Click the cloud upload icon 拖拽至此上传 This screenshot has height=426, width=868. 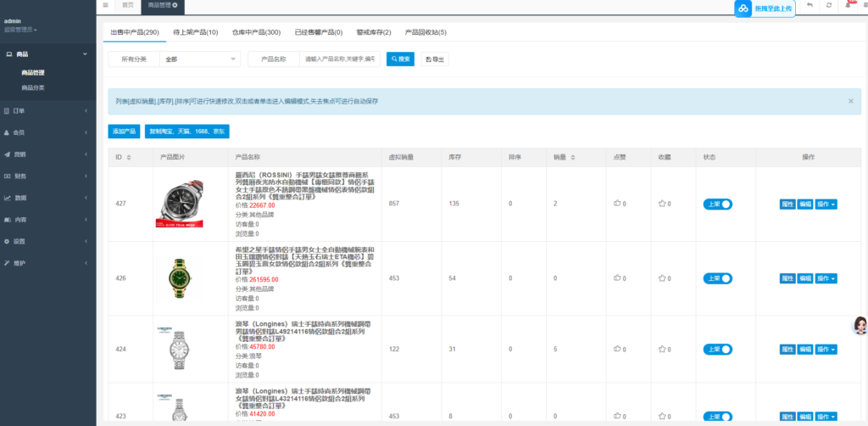click(743, 8)
